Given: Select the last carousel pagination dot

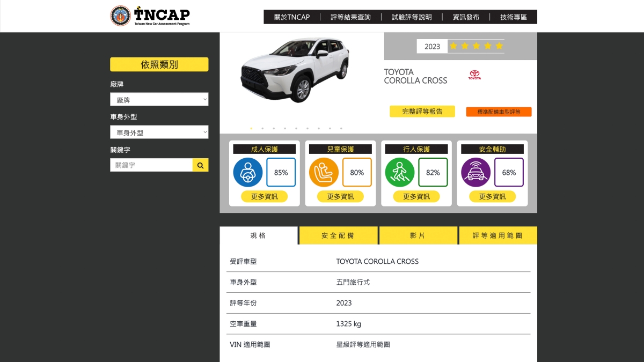Looking at the screenshot, I should pyautogui.click(x=341, y=128).
